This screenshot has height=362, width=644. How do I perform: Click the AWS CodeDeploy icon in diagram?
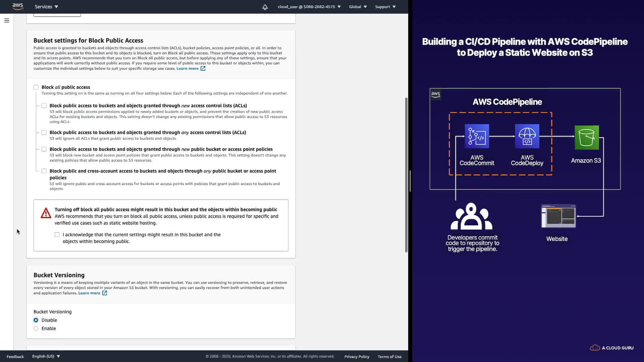527,136
